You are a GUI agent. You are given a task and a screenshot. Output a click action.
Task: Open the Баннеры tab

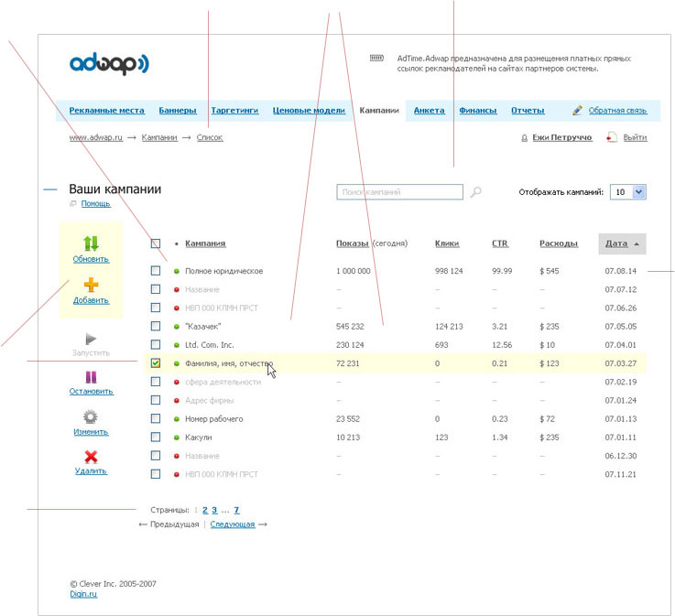pos(177,111)
